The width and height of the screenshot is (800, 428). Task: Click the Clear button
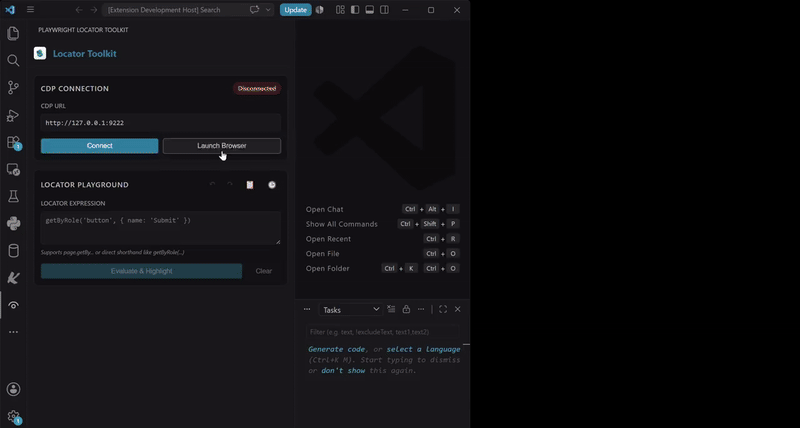click(264, 271)
